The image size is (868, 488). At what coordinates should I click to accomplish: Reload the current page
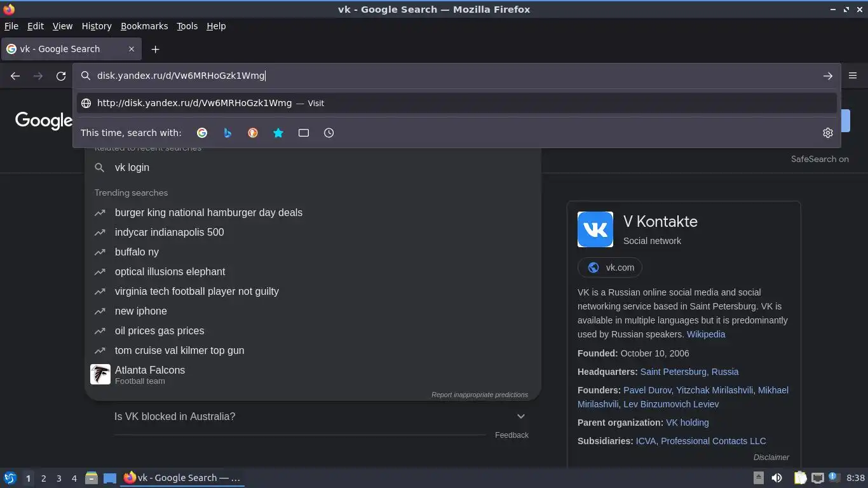click(x=61, y=76)
